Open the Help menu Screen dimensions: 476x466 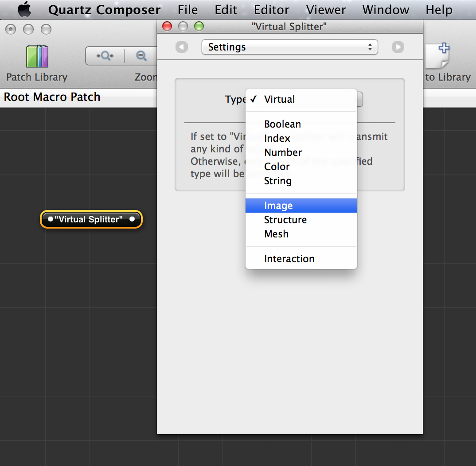(x=439, y=10)
